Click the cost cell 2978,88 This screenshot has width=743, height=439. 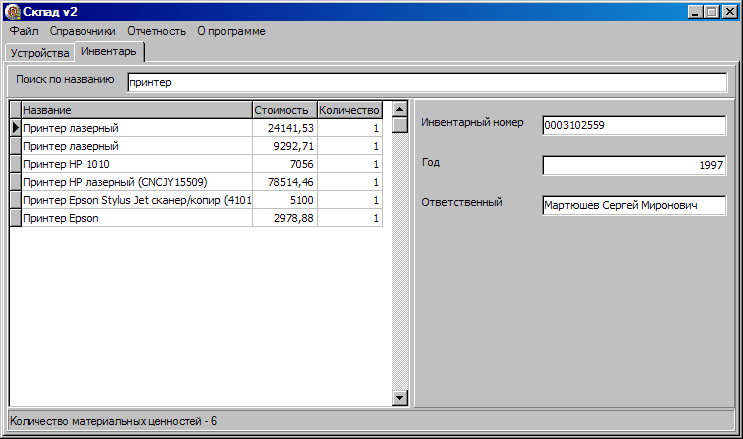(285, 218)
